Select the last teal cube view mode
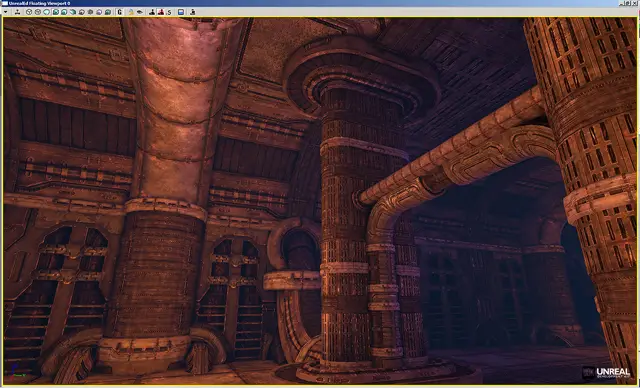 pyautogui.click(x=108, y=12)
